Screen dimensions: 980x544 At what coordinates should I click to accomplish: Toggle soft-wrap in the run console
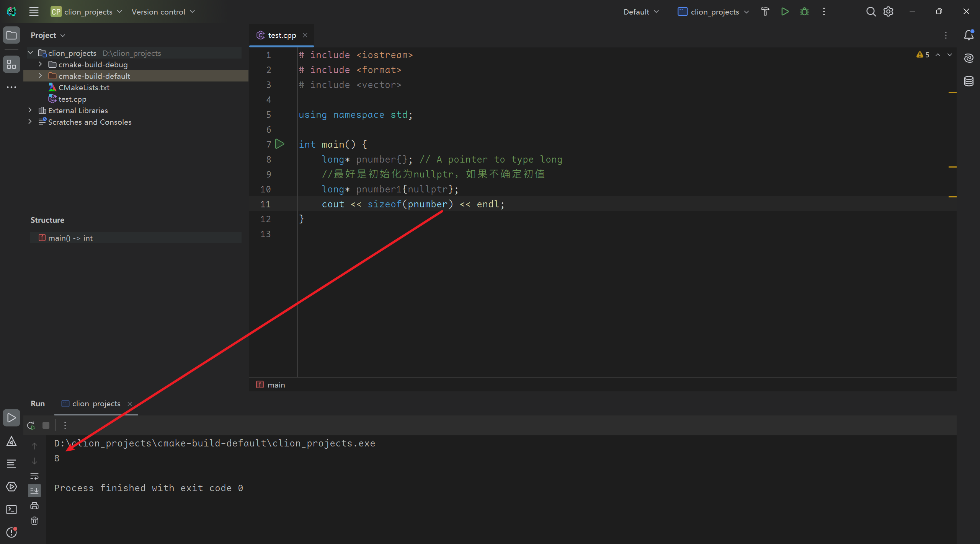pyautogui.click(x=34, y=476)
